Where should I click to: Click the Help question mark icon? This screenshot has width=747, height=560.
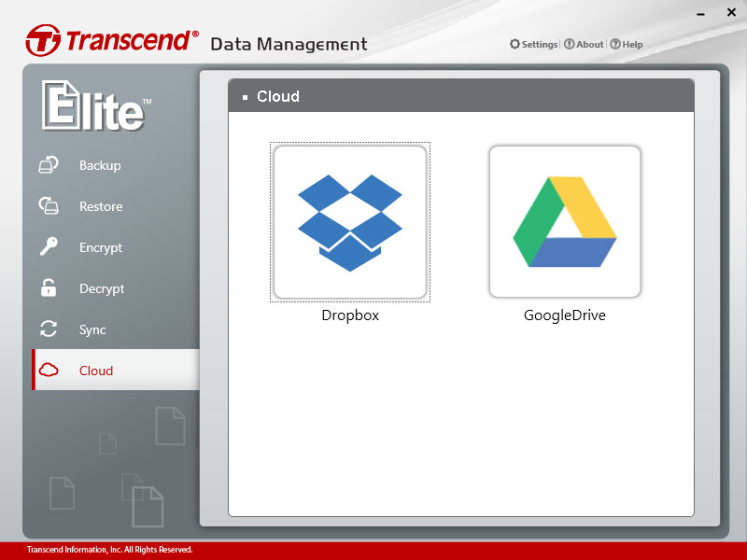[x=615, y=44]
